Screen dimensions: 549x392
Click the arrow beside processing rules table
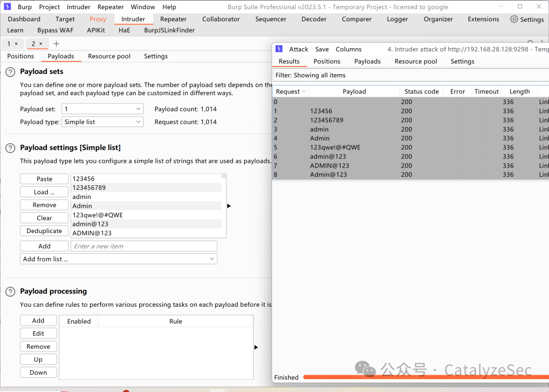click(x=256, y=347)
